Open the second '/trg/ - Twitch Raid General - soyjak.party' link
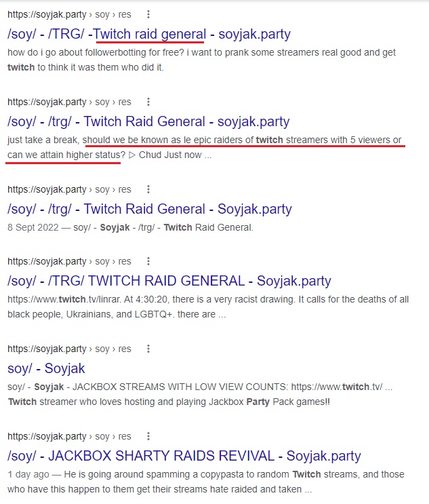Screen dimensions: 429x504 tap(148, 121)
